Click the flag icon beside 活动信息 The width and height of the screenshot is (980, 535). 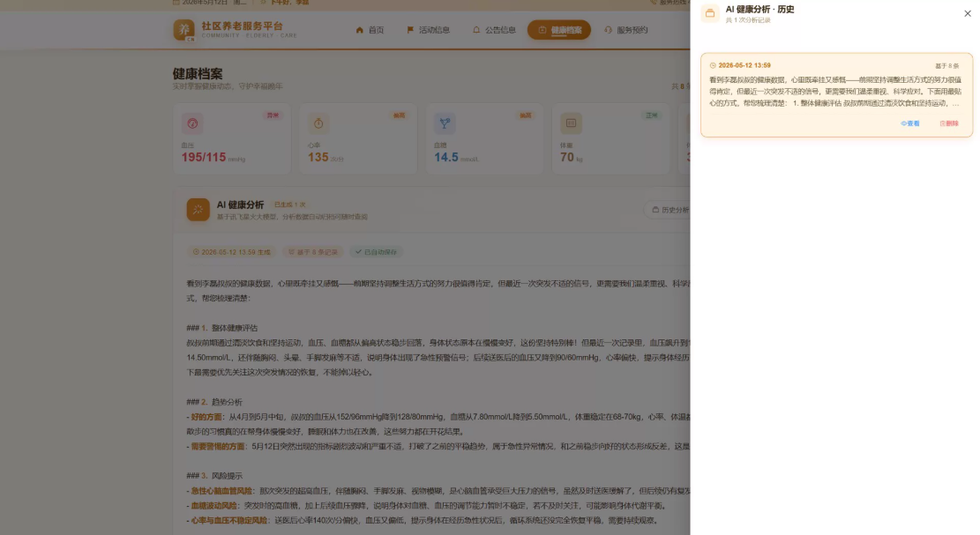[x=410, y=30]
